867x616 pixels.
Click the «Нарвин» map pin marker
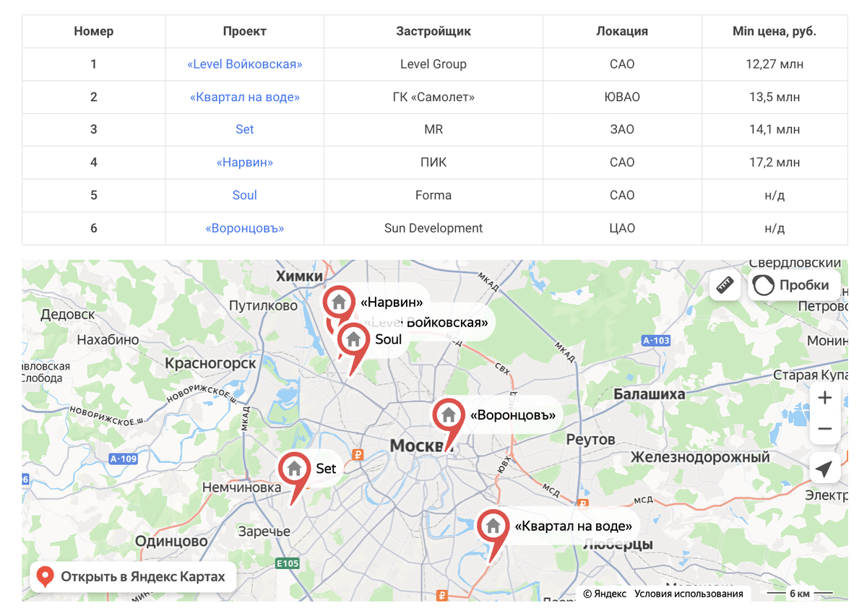pos(338,302)
